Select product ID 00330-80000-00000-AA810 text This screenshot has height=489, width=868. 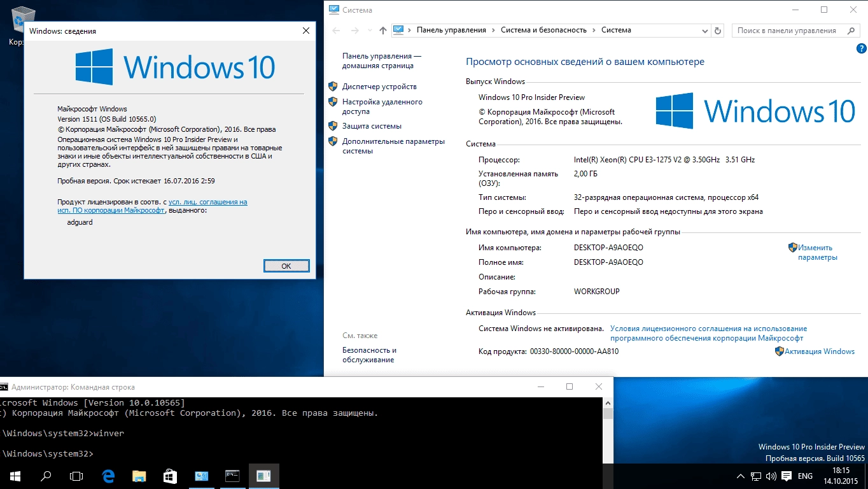(574, 351)
